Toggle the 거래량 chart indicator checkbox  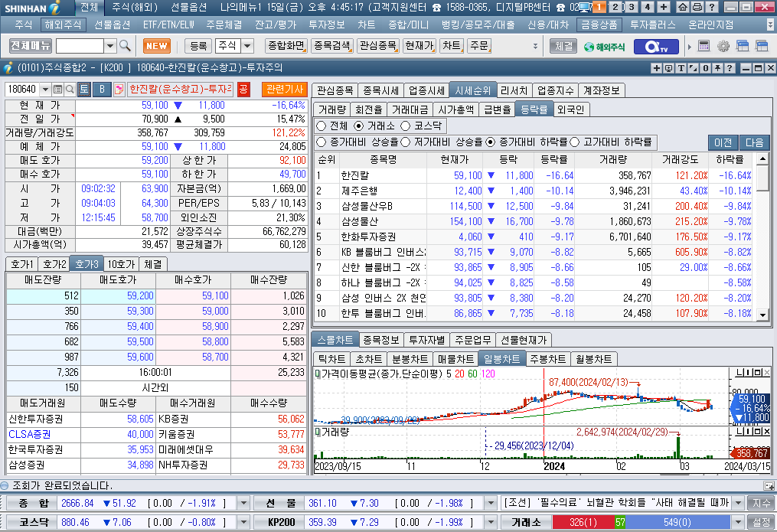[x=318, y=432]
